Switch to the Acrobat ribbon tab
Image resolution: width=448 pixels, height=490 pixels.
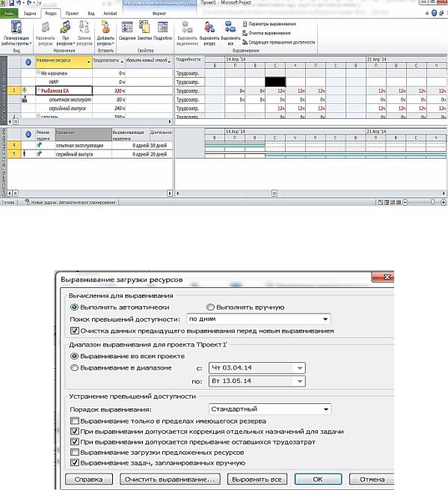click(x=110, y=13)
